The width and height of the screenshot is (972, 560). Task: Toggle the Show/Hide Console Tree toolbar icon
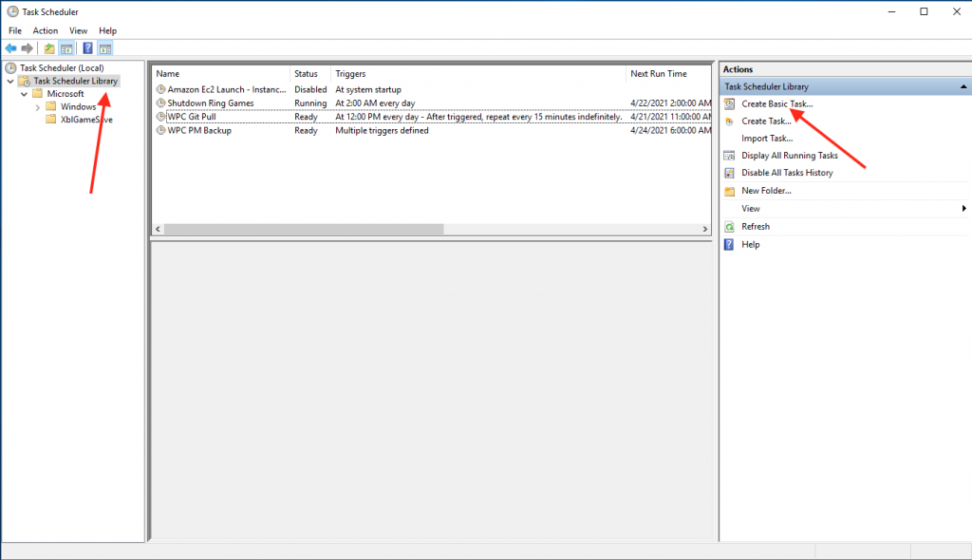(66, 48)
